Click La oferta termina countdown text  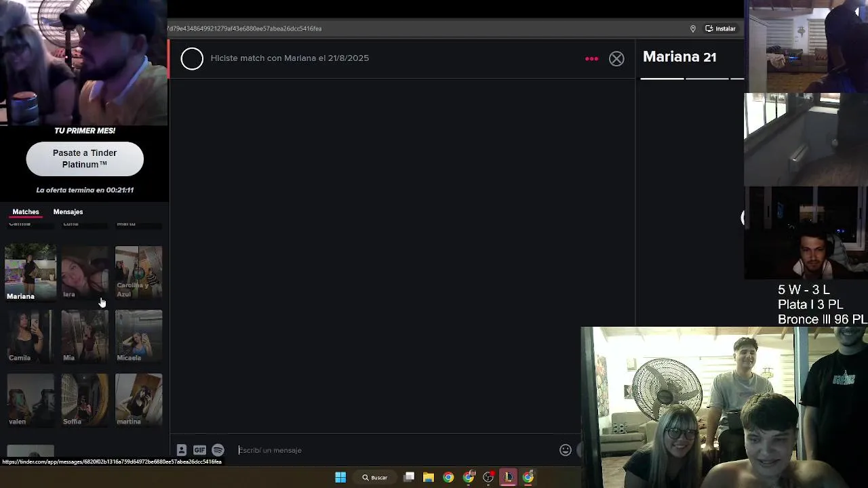coord(85,190)
